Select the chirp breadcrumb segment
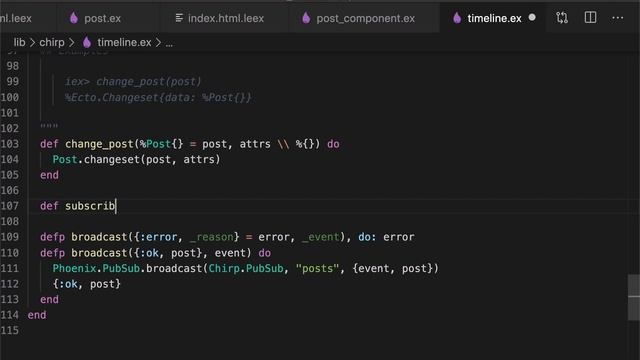This screenshot has height=360, width=640. pos(52,42)
